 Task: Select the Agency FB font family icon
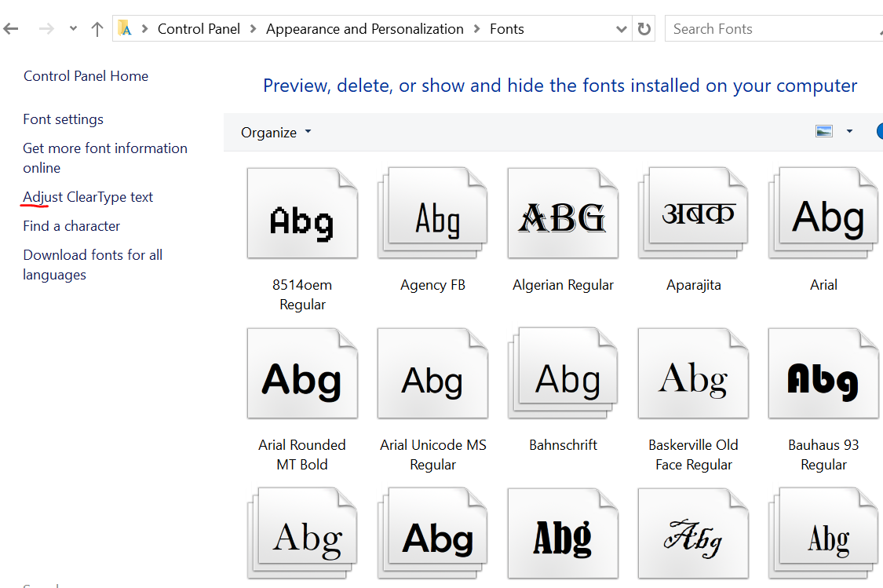(x=432, y=214)
